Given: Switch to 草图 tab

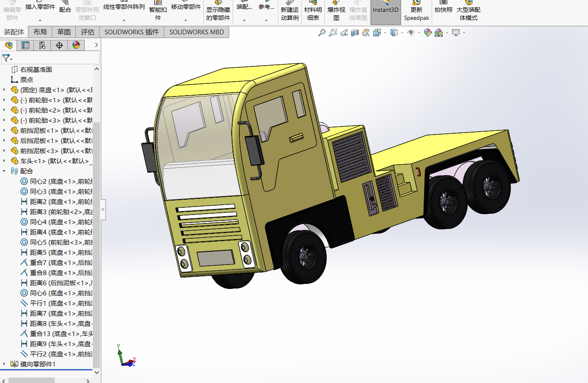Looking at the screenshot, I should 64,32.
